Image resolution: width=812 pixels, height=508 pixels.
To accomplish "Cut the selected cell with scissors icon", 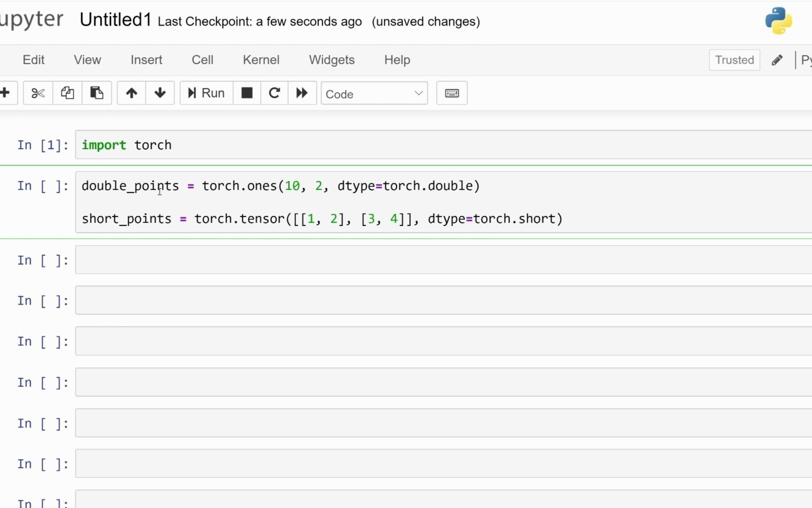I will tap(38, 93).
